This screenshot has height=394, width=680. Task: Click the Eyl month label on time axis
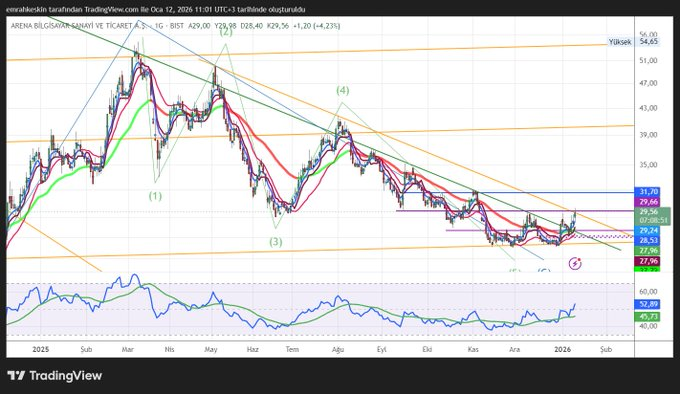[x=382, y=349]
